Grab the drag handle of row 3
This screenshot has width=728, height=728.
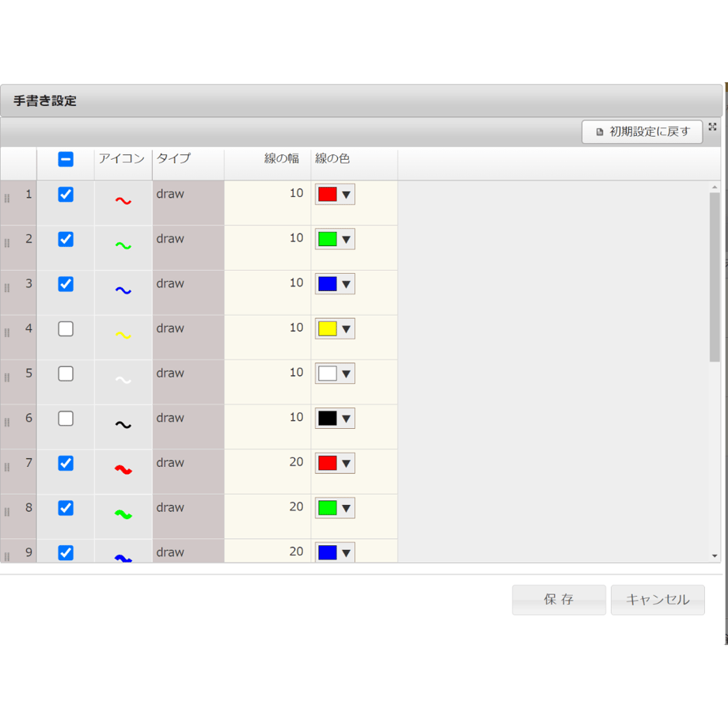click(7, 288)
